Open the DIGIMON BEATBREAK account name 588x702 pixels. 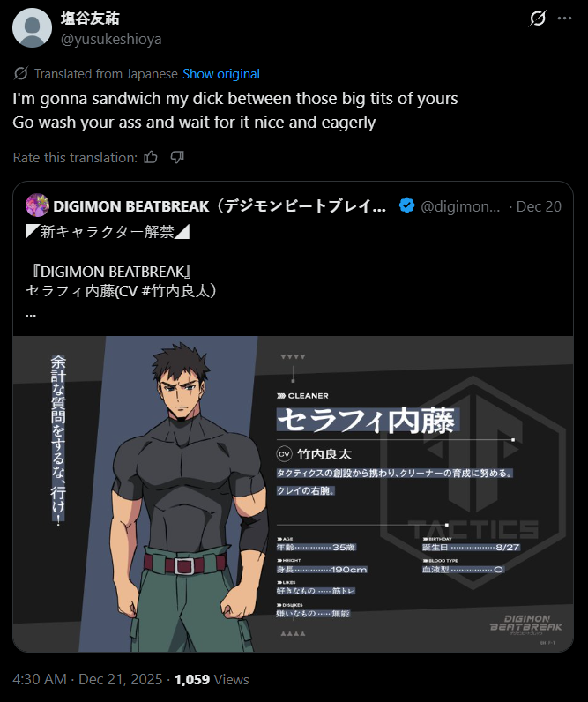[x=220, y=206]
